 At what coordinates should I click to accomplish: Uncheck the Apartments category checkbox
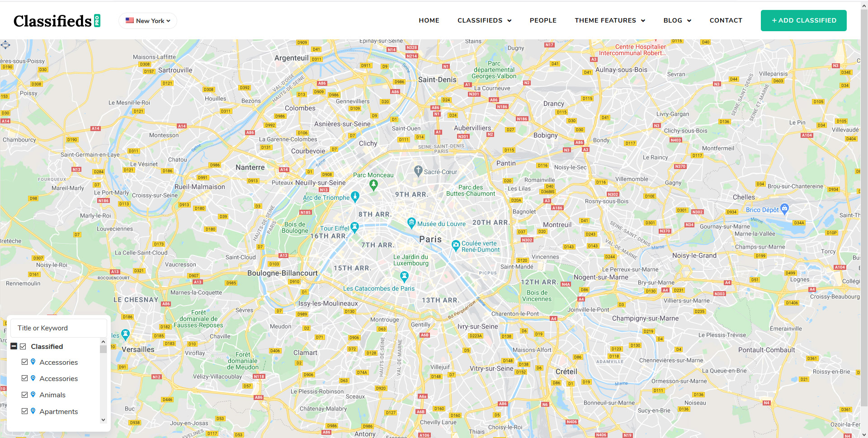tap(25, 411)
